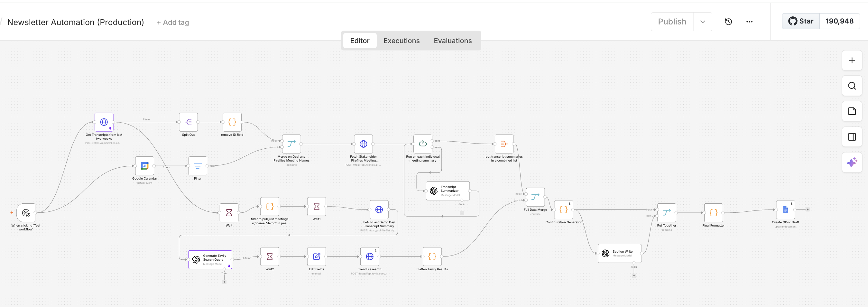Select 'Generate Tavily Search Query' node
Viewport: 868px width, 307px height.
coord(210,259)
